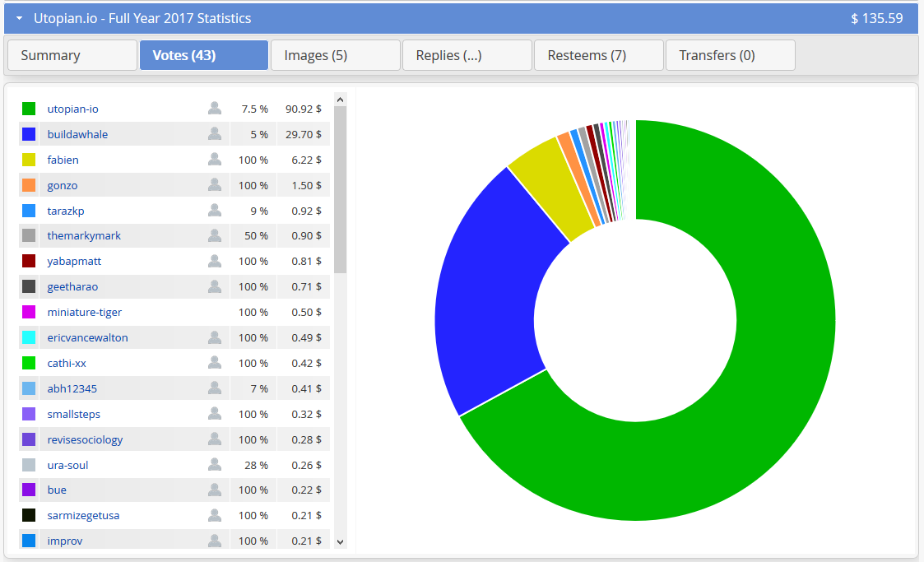
Task: Open the cathi-xx voter link
Action: tap(67, 364)
